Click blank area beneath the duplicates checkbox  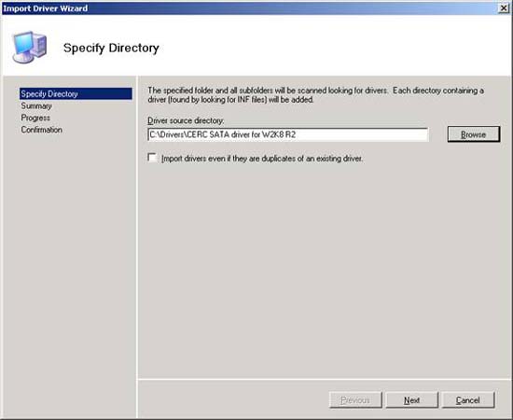point(324,269)
